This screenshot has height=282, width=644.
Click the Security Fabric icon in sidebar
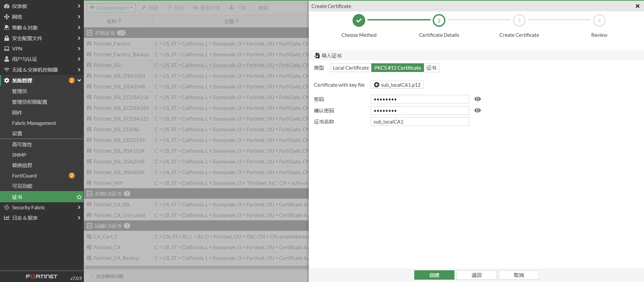[x=6, y=207]
